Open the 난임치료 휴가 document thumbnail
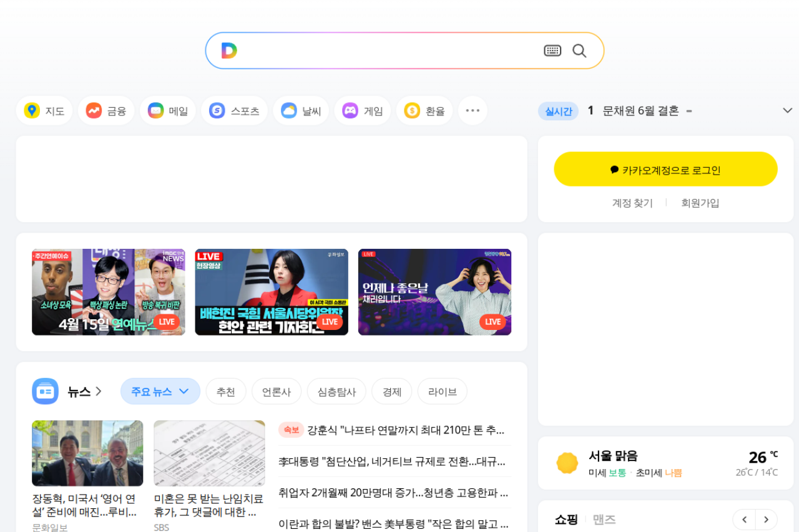Image resolution: width=799 pixels, height=532 pixels. coord(209,453)
